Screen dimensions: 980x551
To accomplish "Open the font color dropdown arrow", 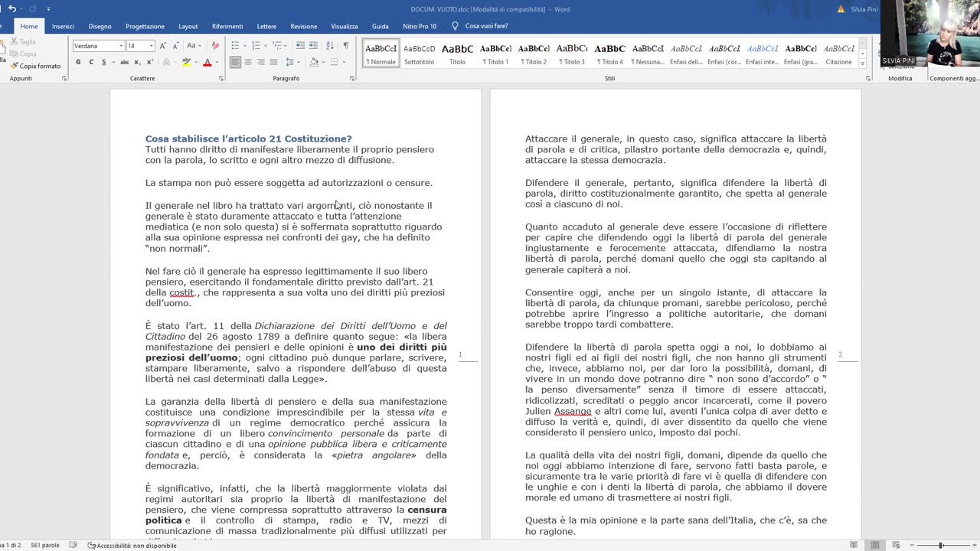I will (x=215, y=62).
